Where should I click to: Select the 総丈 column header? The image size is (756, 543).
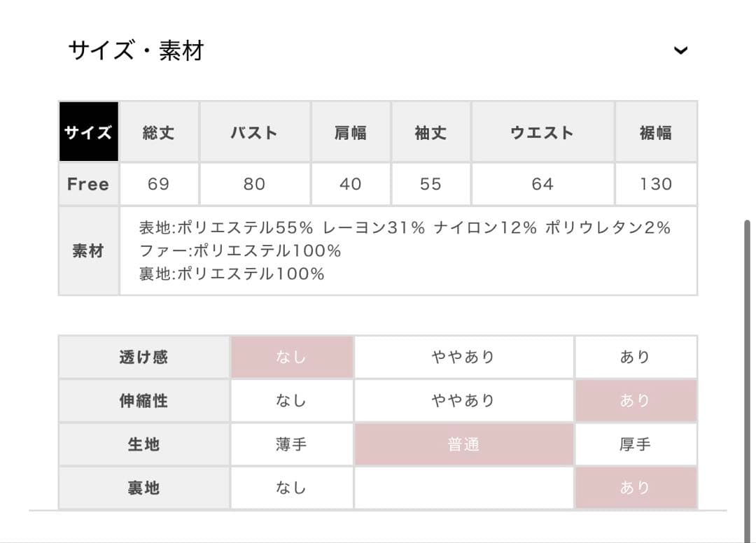coord(159,132)
